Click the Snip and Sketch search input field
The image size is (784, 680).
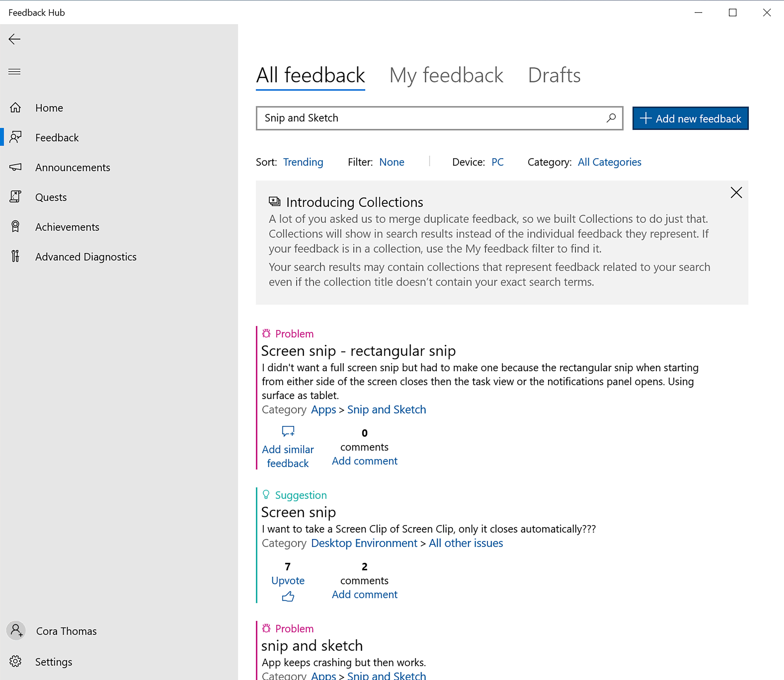(439, 118)
